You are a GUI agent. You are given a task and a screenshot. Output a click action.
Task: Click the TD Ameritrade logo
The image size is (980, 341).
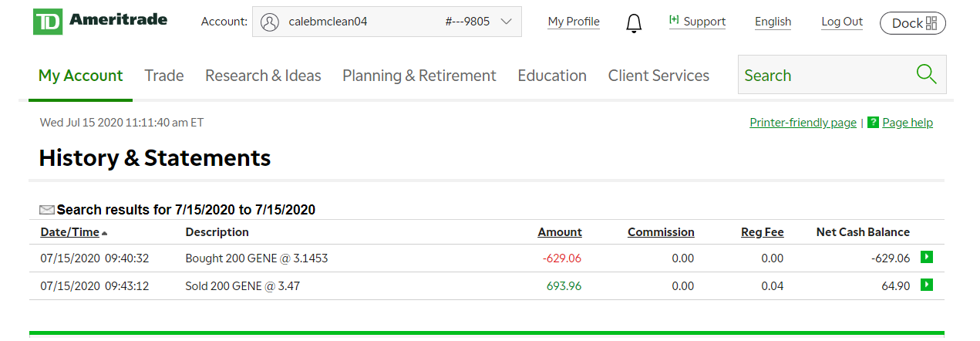pos(100,22)
